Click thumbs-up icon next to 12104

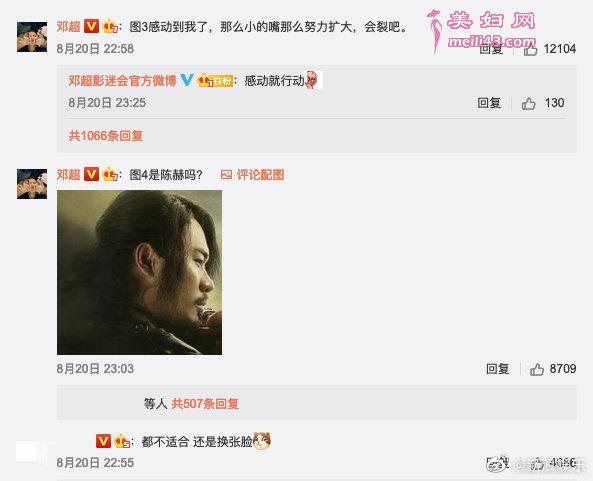pyautogui.click(x=530, y=49)
